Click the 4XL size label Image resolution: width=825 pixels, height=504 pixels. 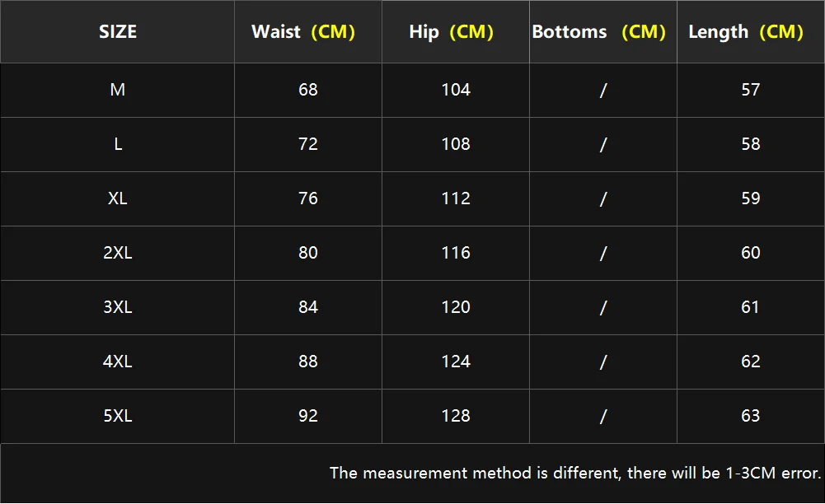118,362
